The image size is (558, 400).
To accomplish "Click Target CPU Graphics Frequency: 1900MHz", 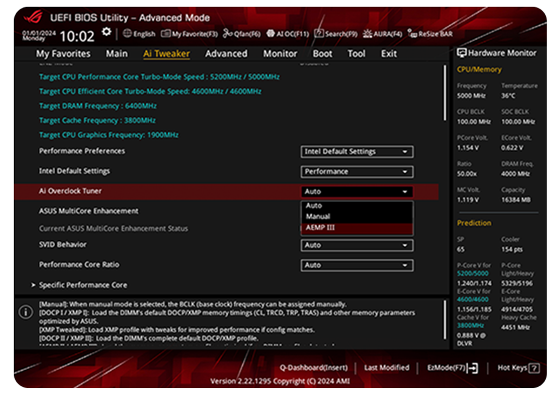I will pyautogui.click(x=109, y=135).
